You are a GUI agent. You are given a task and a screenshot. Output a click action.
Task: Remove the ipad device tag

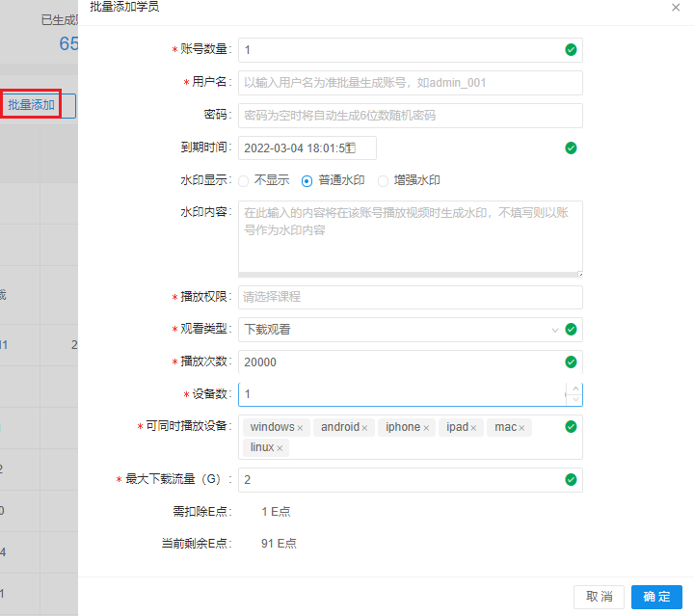point(474,428)
